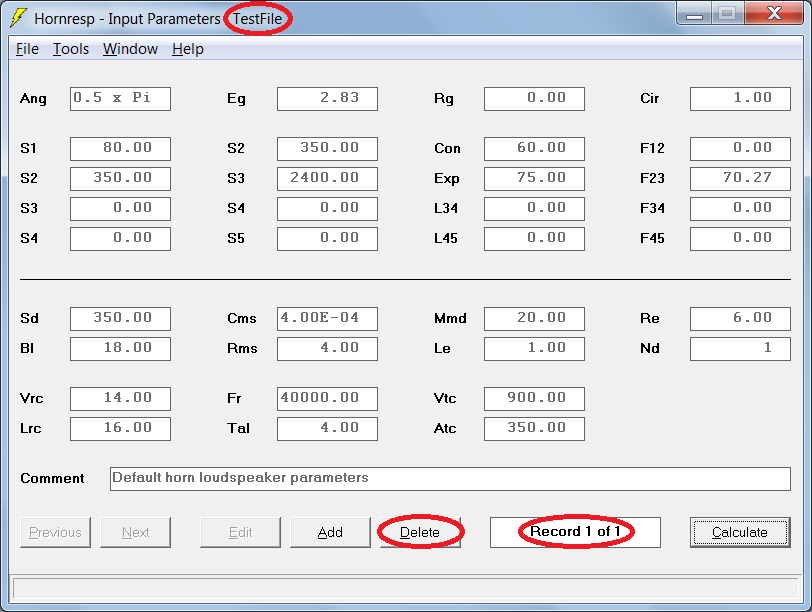The image size is (812, 612).
Task: Click the TestFile name in title bar
Action: point(257,19)
